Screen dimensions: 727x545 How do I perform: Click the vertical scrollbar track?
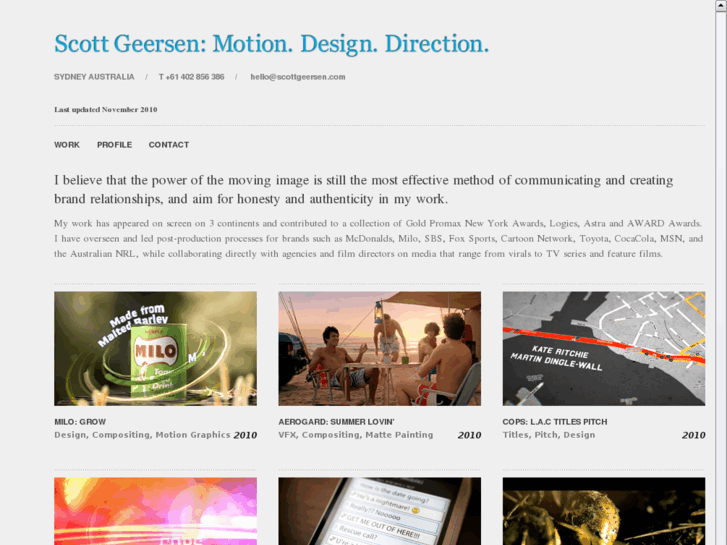[721, 278]
